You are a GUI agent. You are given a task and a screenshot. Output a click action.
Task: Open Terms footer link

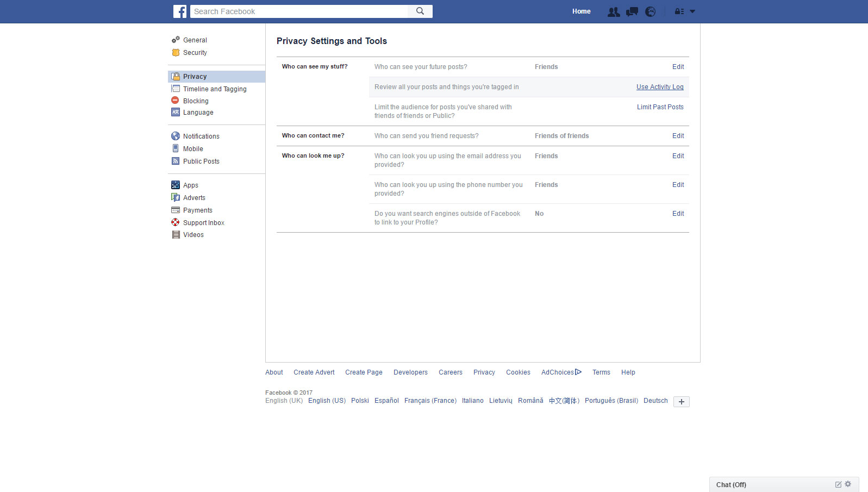[601, 372]
